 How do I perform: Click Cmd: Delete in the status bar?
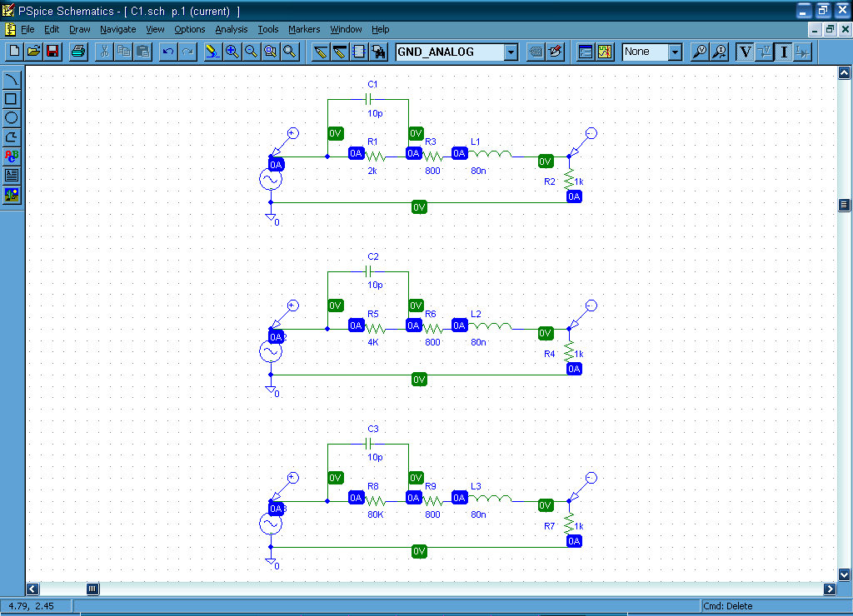click(728, 606)
